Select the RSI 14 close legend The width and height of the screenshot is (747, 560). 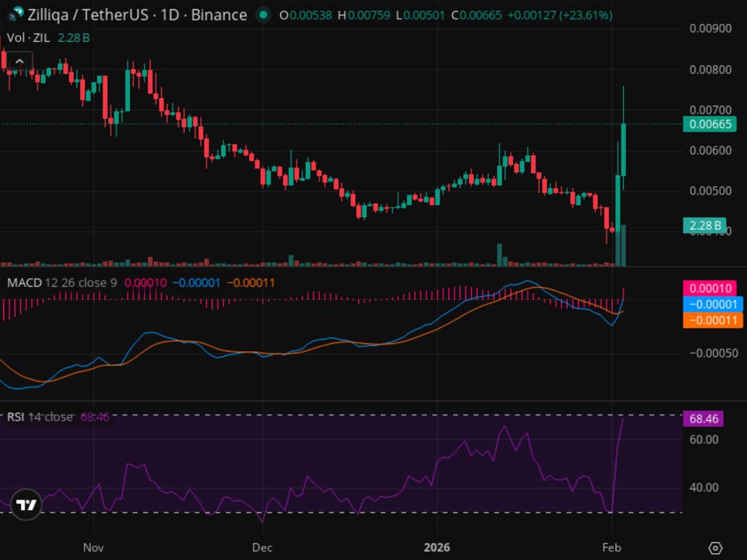(x=40, y=417)
